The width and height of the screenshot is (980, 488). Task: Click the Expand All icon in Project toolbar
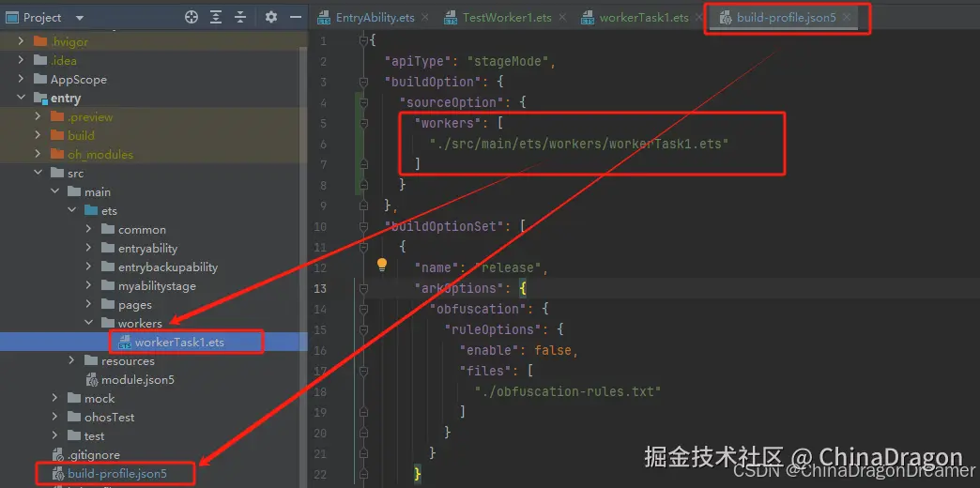click(216, 18)
